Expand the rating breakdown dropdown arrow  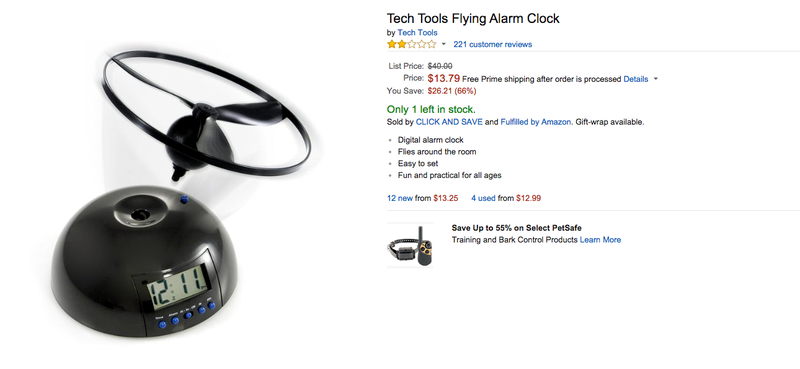[x=443, y=44]
